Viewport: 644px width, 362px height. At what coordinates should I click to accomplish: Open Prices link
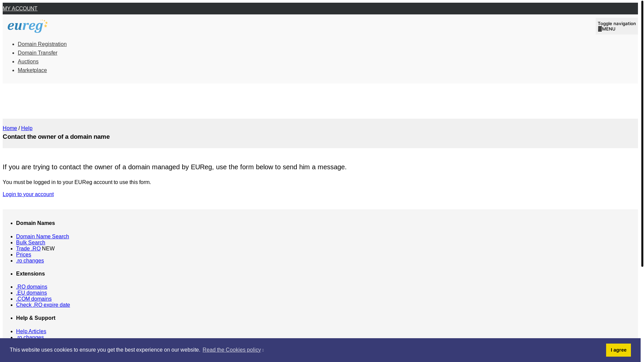[x=23, y=255]
